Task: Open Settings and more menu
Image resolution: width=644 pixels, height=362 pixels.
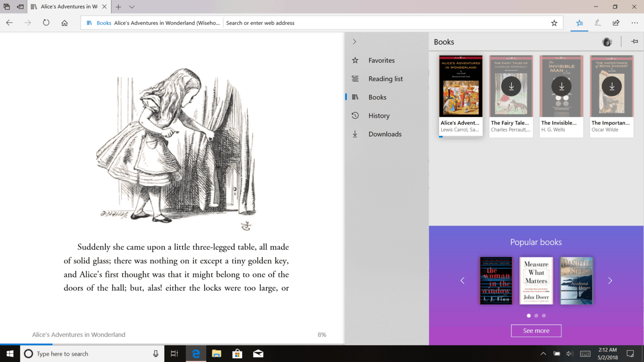Action: point(635,23)
